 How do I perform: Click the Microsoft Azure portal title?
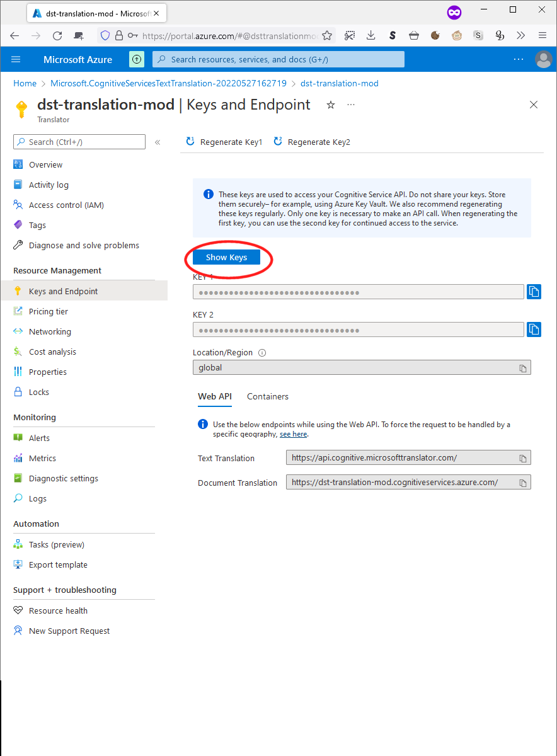78,60
